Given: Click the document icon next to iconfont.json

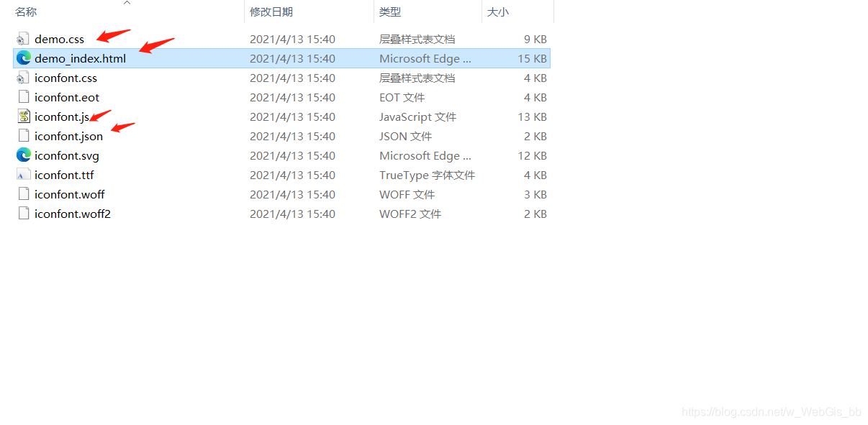Looking at the screenshot, I should tap(22, 136).
